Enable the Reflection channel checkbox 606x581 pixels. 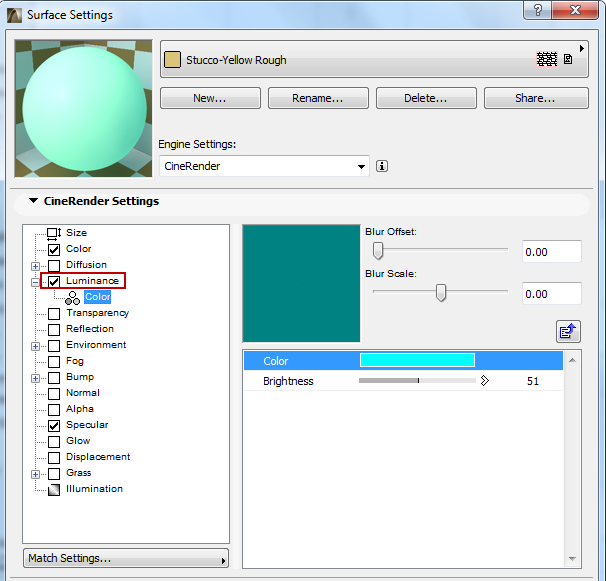click(x=54, y=329)
